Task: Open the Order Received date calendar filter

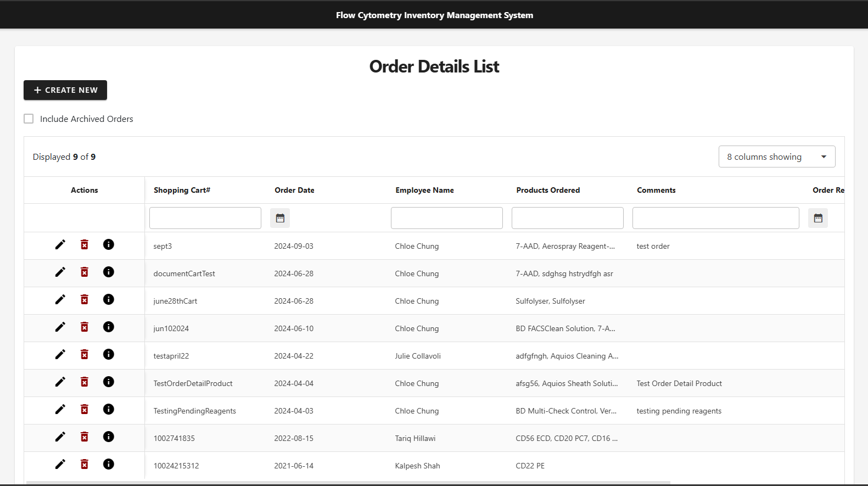Action: (x=818, y=218)
